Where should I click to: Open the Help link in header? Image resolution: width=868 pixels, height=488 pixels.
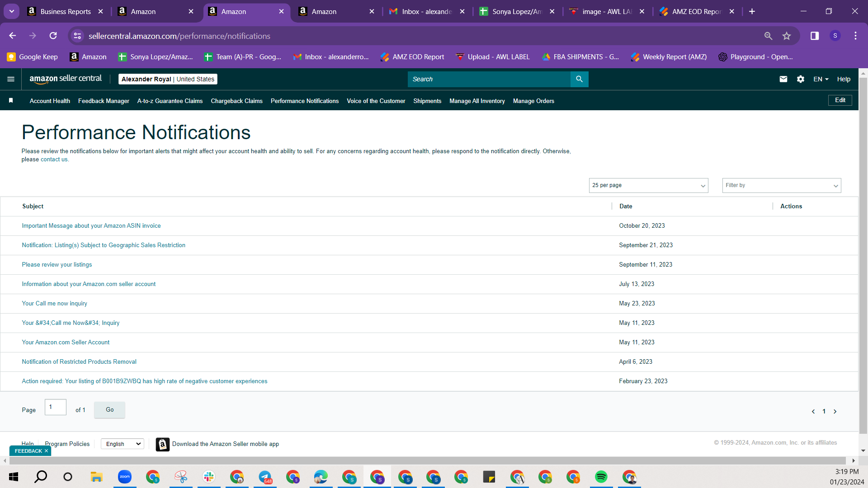tap(844, 79)
